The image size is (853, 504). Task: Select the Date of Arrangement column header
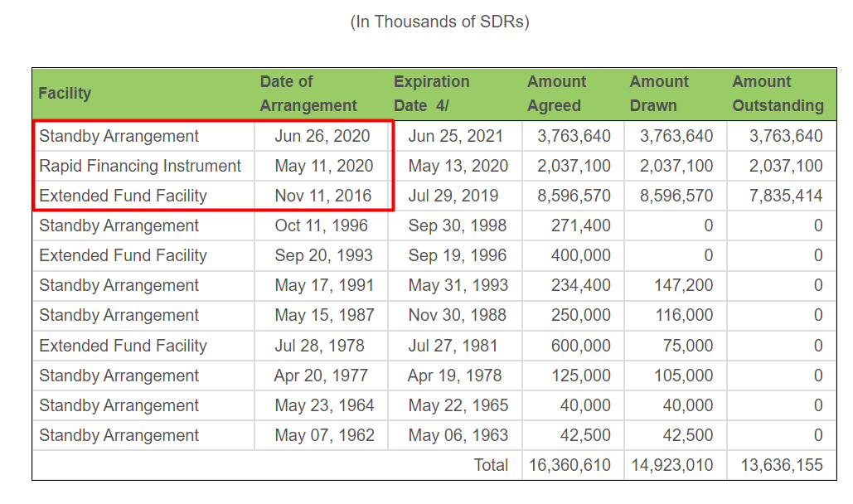308,94
